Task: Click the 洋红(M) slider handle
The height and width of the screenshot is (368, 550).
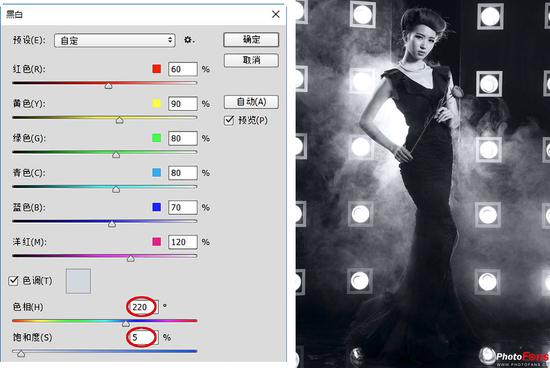Action: (x=131, y=259)
